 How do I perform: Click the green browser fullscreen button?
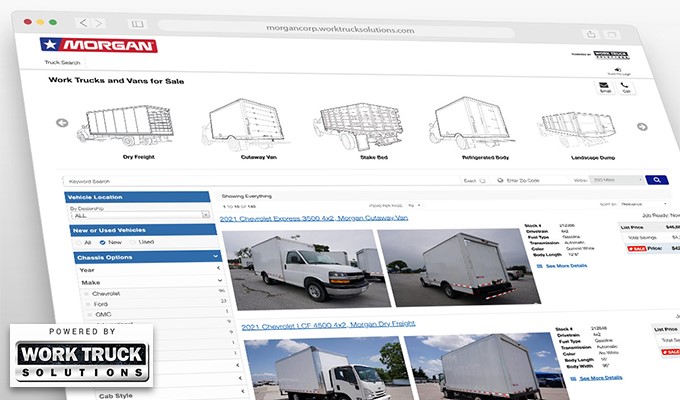coord(52,22)
